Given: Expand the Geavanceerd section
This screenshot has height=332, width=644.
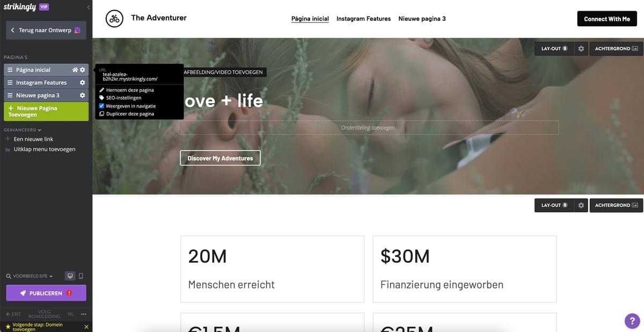Looking at the screenshot, I should (x=23, y=129).
